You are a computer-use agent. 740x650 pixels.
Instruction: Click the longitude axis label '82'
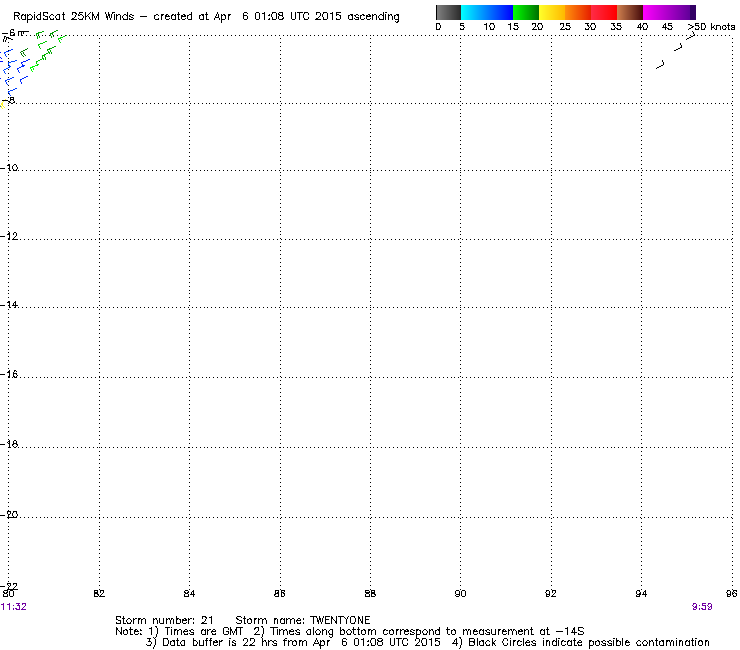[x=99, y=593]
